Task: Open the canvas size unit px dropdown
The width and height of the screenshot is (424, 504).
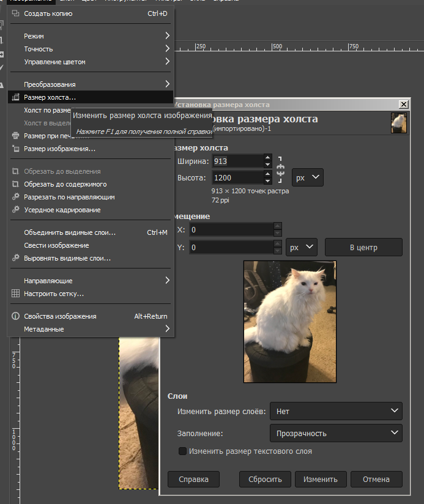Action: (308, 177)
